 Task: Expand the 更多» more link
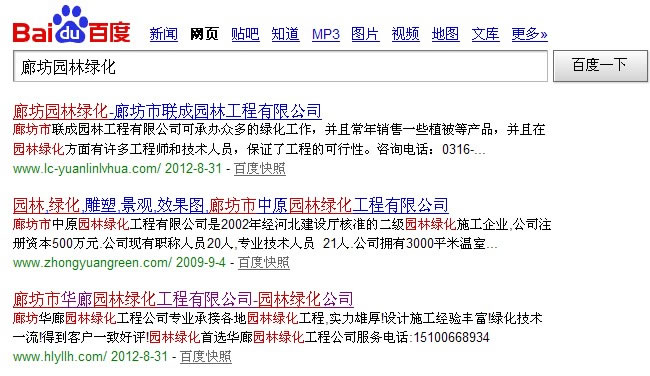click(x=529, y=34)
